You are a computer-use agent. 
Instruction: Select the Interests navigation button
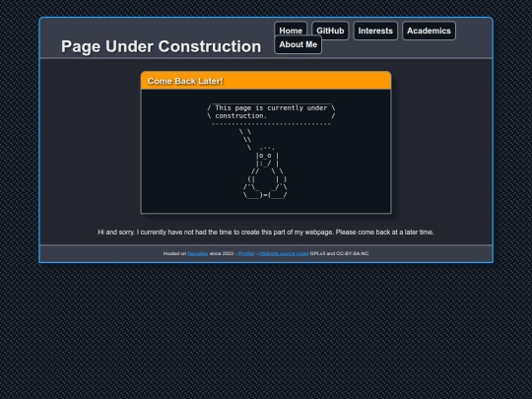pos(375,31)
